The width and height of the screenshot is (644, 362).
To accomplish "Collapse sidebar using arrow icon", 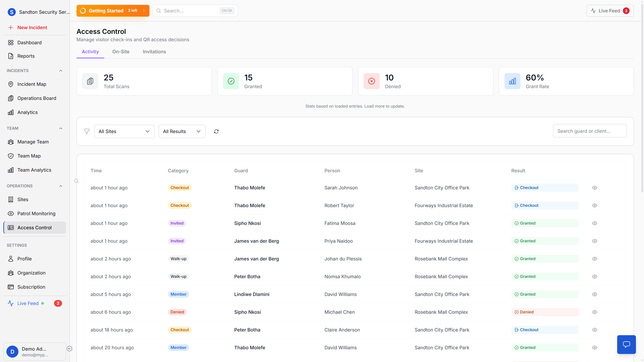I will tap(69, 349).
